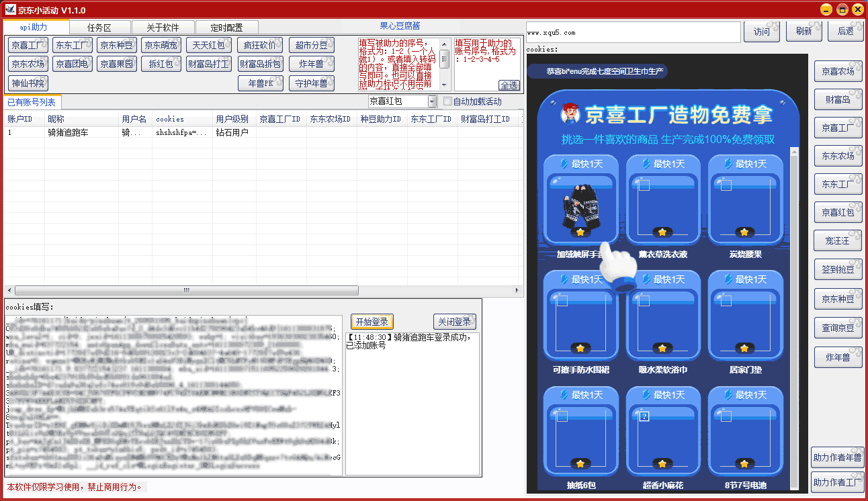
Task: Click the 京东萌宠 button
Action: click(x=161, y=46)
